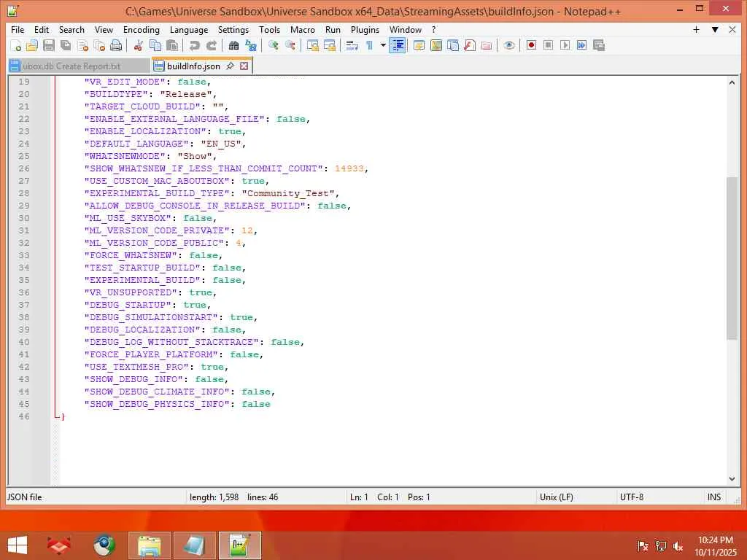Zoom out using the magnifier minus icon
The image size is (747, 560).
(x=290, y=45)
